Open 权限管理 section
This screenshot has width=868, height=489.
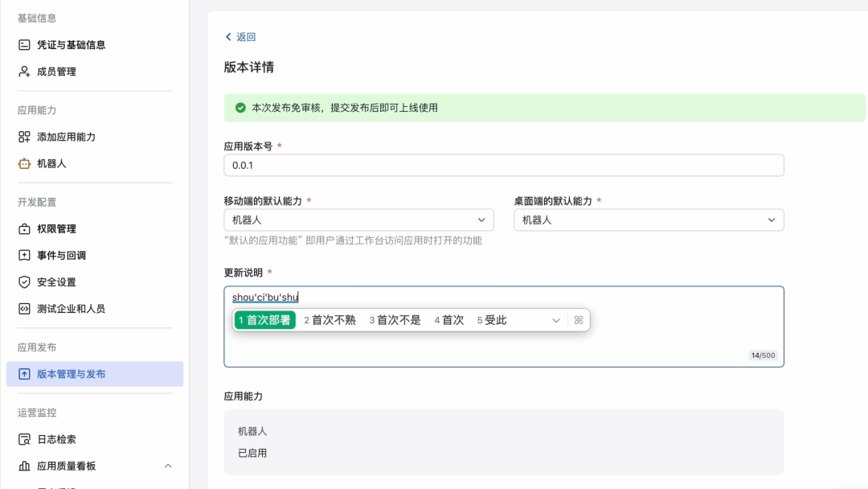coord(56,228)
